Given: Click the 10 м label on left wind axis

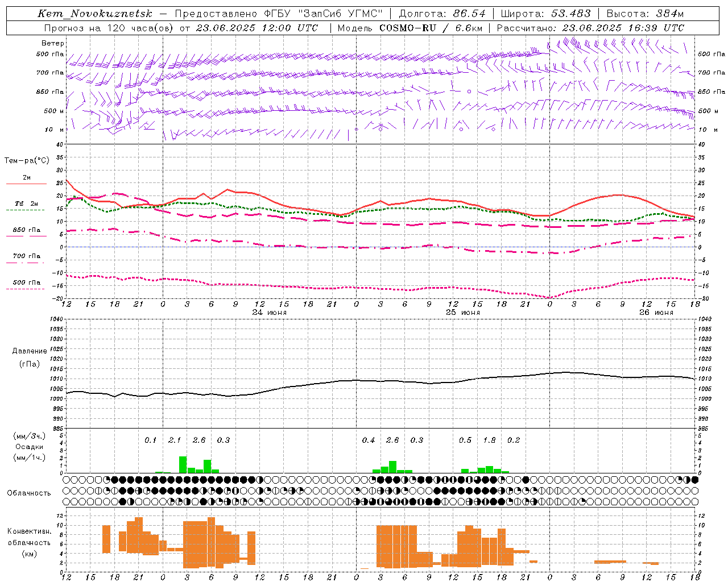Looking at the screenshot, I should [x=55, y=130].
